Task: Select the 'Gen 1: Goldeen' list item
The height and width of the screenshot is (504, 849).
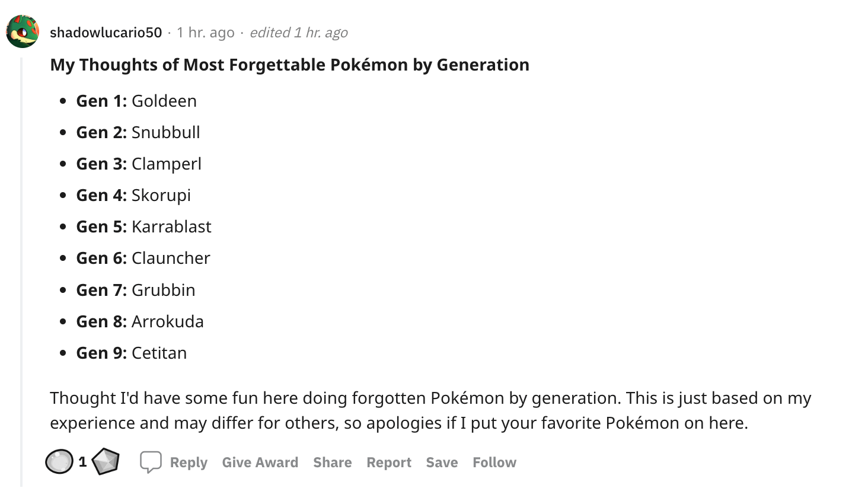Action: point(136,101)
